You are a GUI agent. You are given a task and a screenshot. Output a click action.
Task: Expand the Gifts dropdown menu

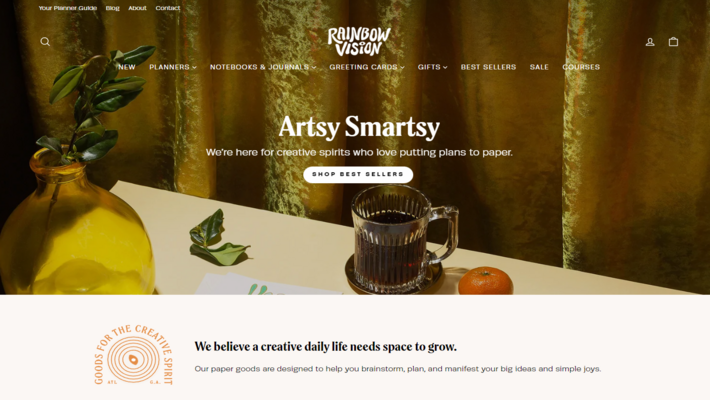click(x=432, y=67)
